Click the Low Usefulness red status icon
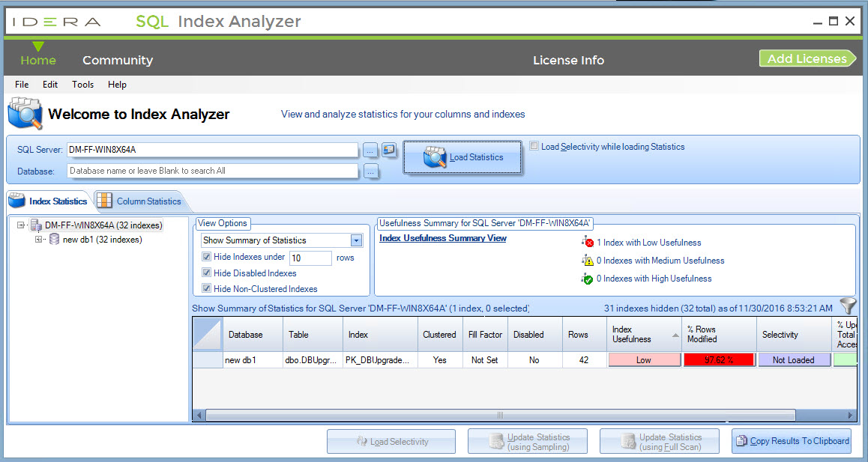The image size is (868, 462). point(588,243)
